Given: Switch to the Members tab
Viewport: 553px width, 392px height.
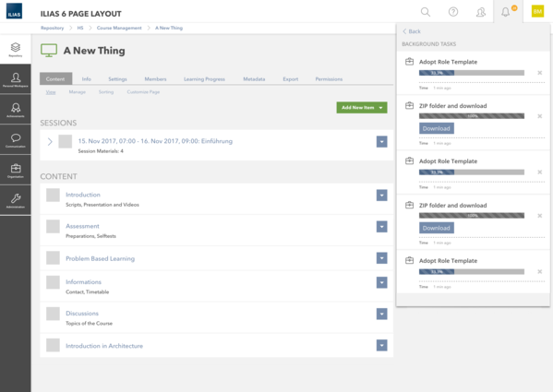Looking at the screenshot, I should pos(155,79).
